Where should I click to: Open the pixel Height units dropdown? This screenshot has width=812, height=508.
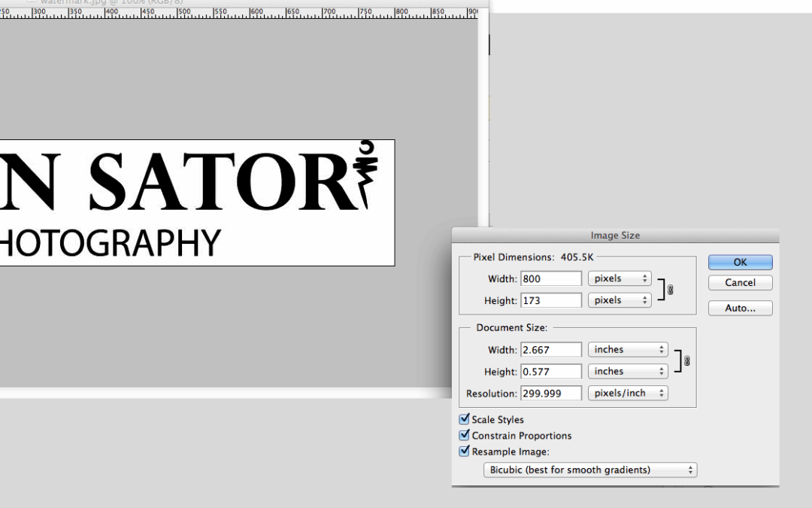click(x=620, y=300)
